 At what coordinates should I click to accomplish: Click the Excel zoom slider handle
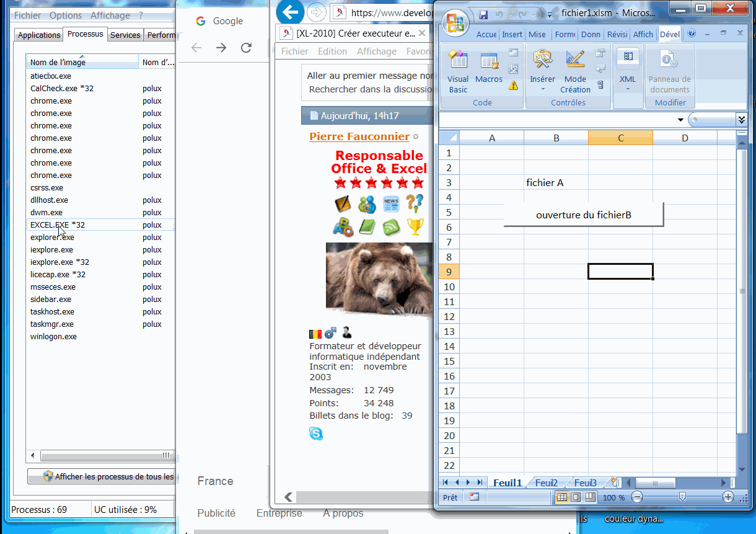pos(682,497)
